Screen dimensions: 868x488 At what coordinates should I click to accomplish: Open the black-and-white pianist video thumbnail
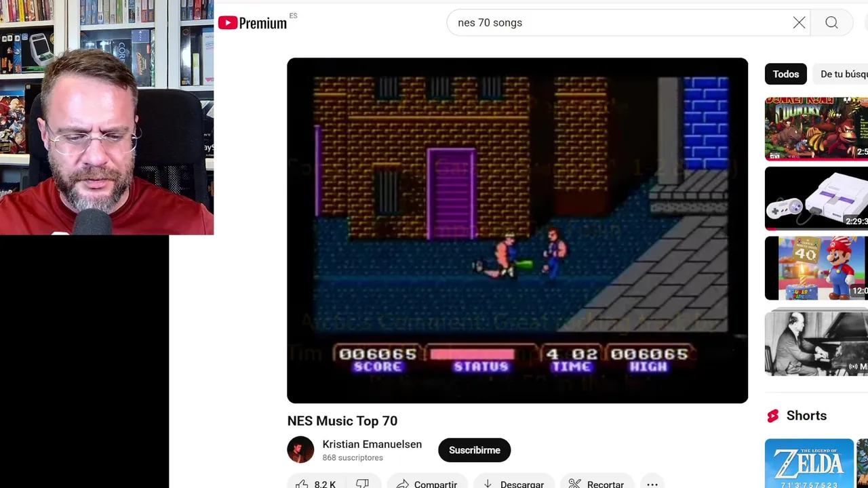point(816,343)
